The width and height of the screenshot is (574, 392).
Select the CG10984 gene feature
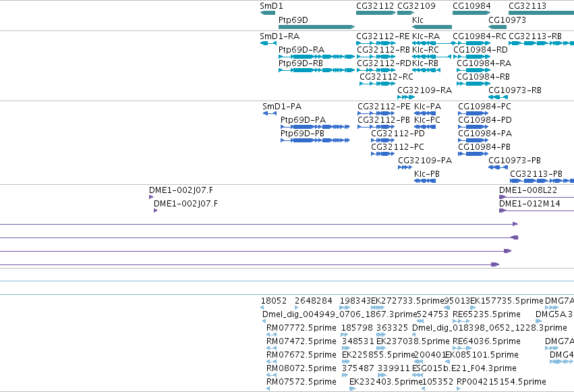(x=471, y=13)
